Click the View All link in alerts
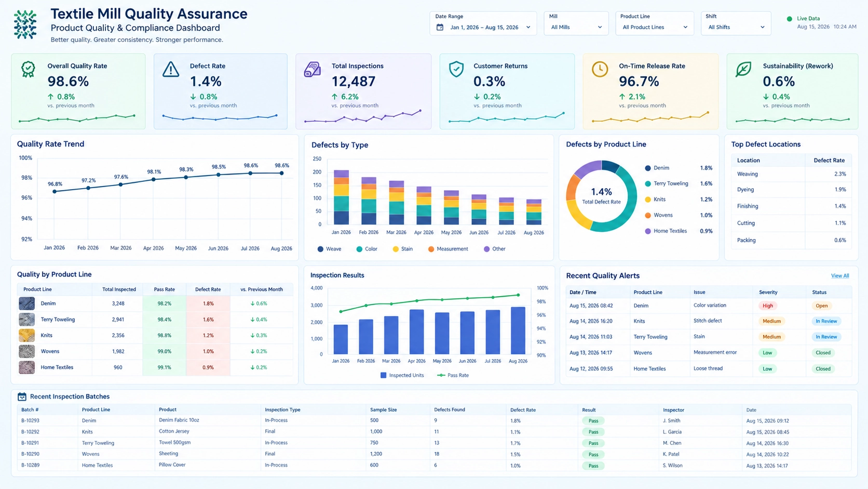 click(x=839, y=276)
